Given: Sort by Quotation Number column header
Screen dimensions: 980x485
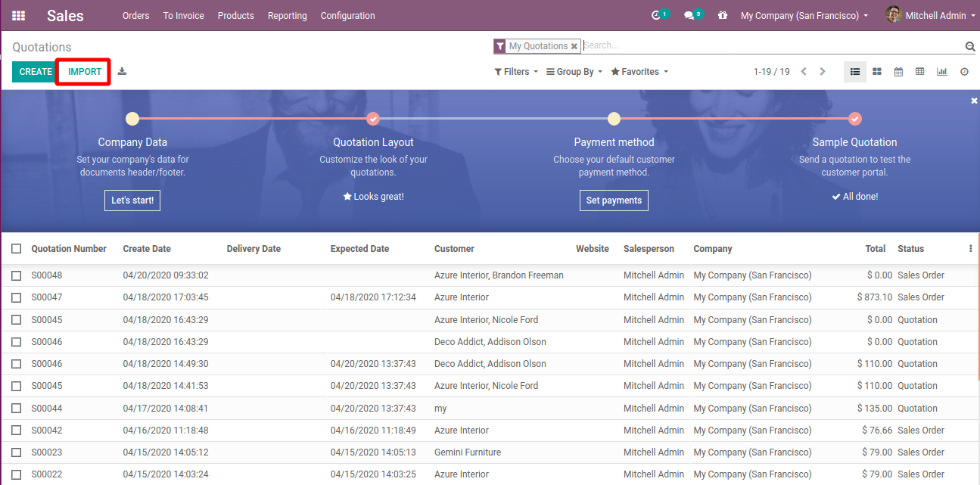Looking at the screenshot, I should [x=69, y=249].
